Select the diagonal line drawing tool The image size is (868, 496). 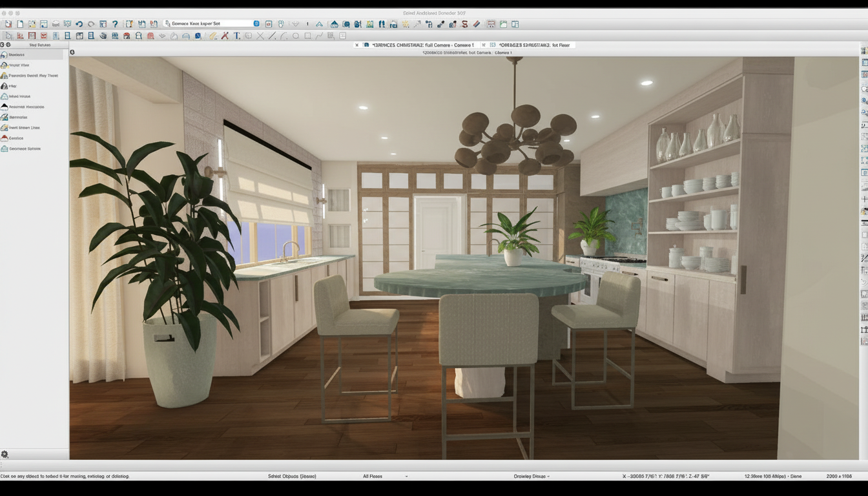click(x=272, y=36)
